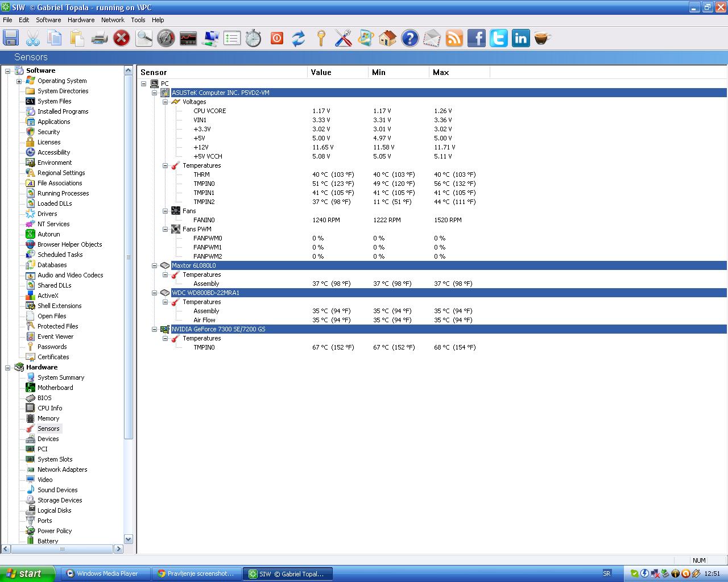Click the gold key icon in toolbar

tap(321, 38)
